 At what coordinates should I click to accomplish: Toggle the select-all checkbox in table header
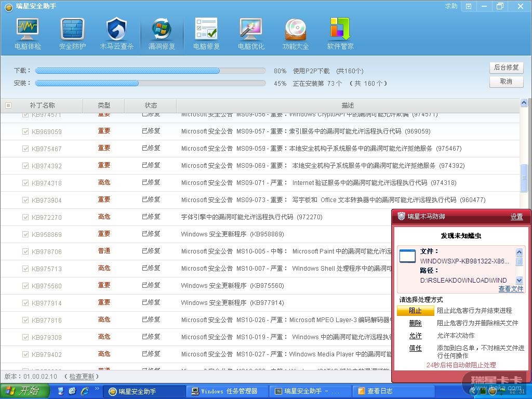click(8, 105)
